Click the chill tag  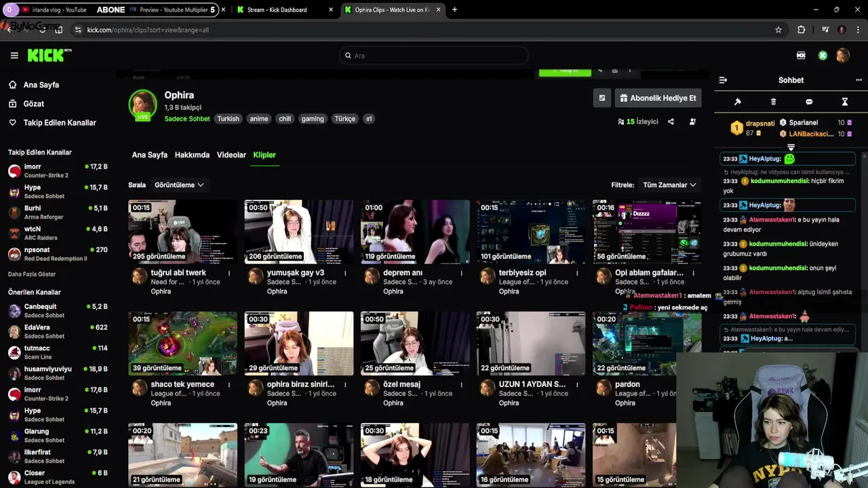coord(285,119)
